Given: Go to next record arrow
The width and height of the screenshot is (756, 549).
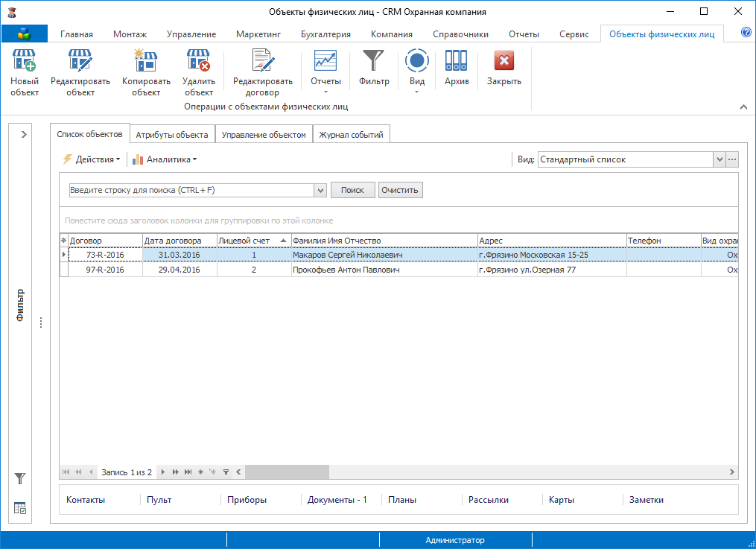Looking at the screenshot, I should click(x=163, y=472).
